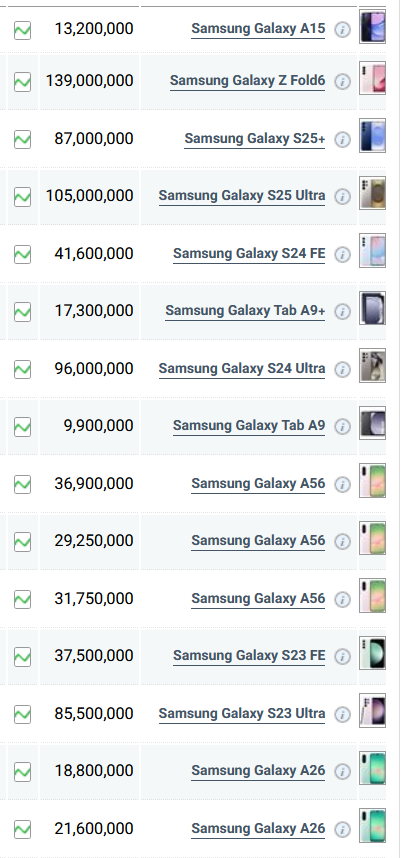Click info icon beside Galaxy Tab A9

click(342, 426)
